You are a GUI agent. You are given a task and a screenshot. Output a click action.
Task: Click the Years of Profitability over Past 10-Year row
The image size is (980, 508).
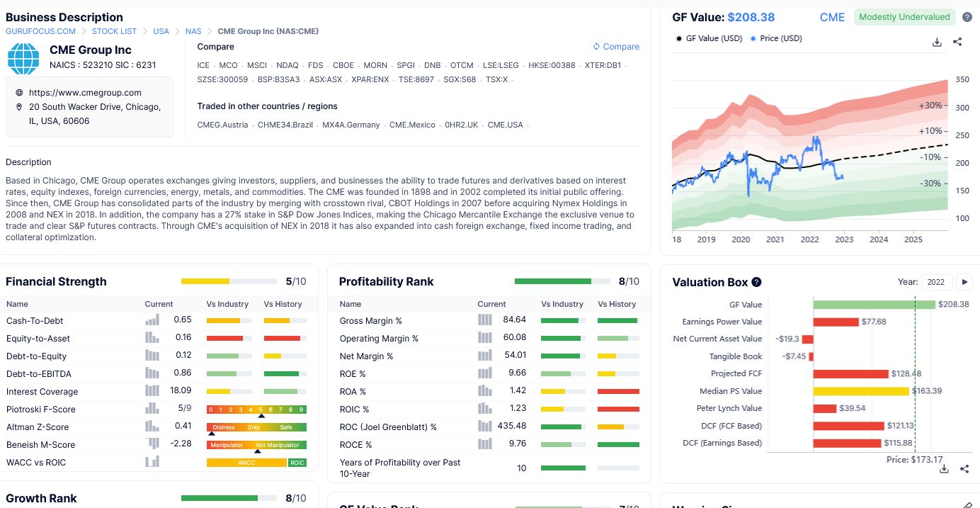pyautogui.click(x=489, y=468)
